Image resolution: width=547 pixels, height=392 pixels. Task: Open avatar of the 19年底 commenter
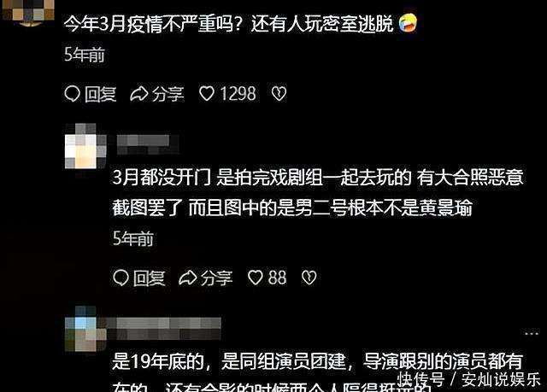coord(85,329)
